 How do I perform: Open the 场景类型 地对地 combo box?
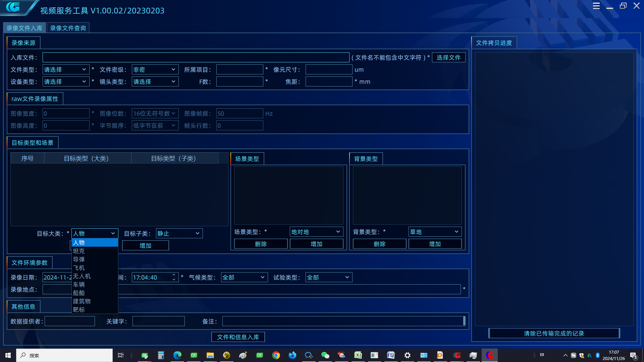316,232
